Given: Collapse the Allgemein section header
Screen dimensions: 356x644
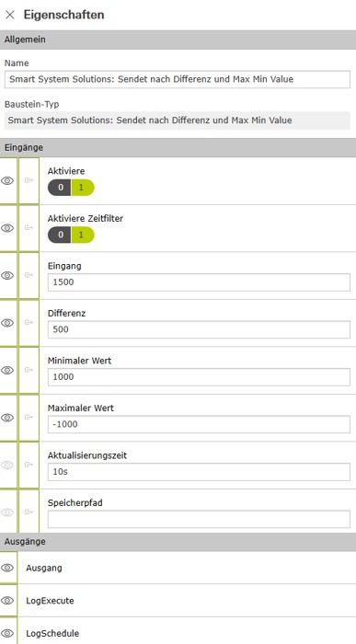Looking at the screenshot, I should click(x=178, y=40).
